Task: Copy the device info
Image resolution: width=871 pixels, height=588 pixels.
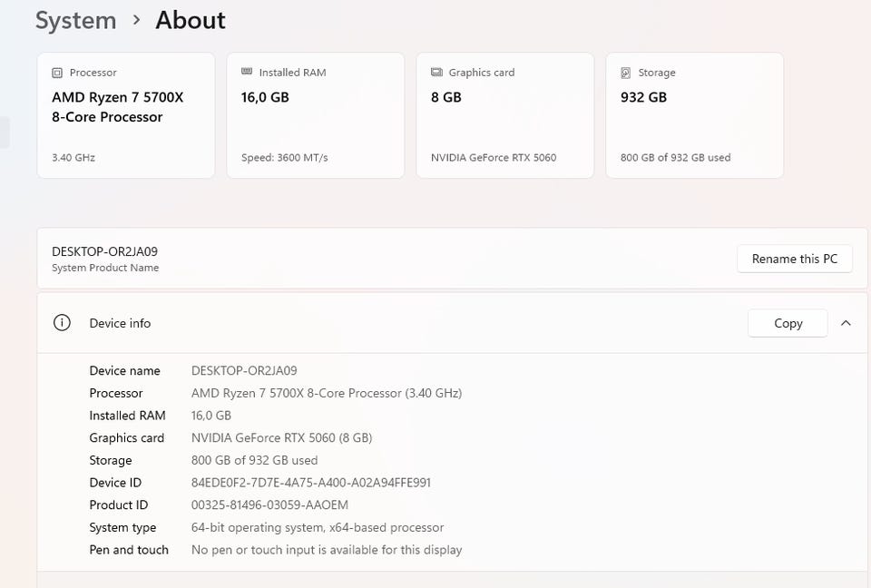Action: tap(788, 323)
